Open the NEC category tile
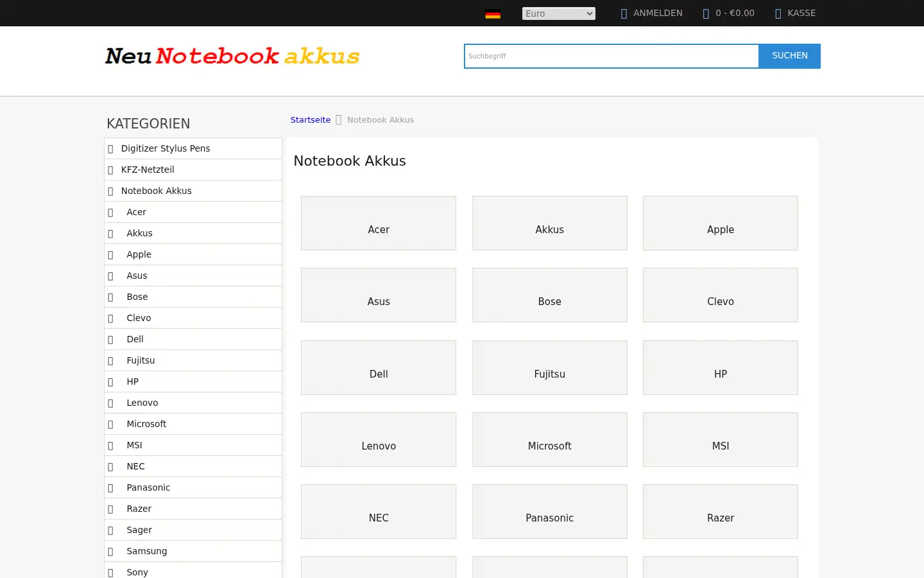The width and height of the screenshot is (924, 578). 379,512
